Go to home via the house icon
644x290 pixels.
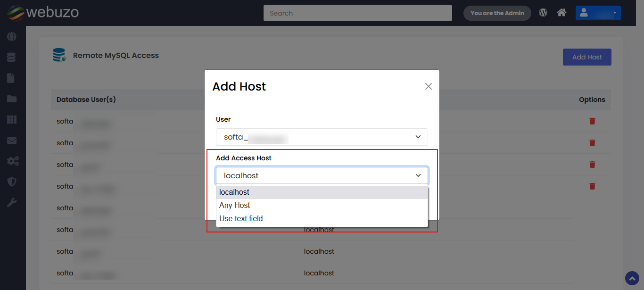click(561, 13)
